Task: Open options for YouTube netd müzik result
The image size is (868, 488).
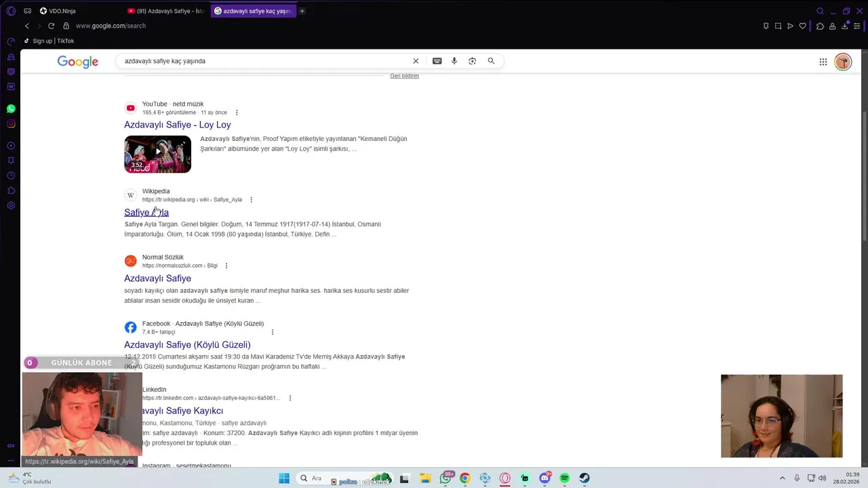Action: (x=237, y=113)
